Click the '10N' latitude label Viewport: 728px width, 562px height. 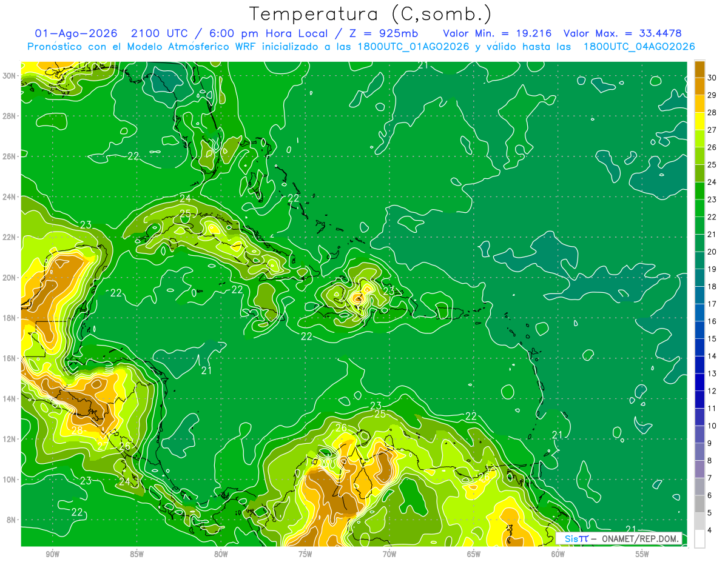tap(10, 480)
